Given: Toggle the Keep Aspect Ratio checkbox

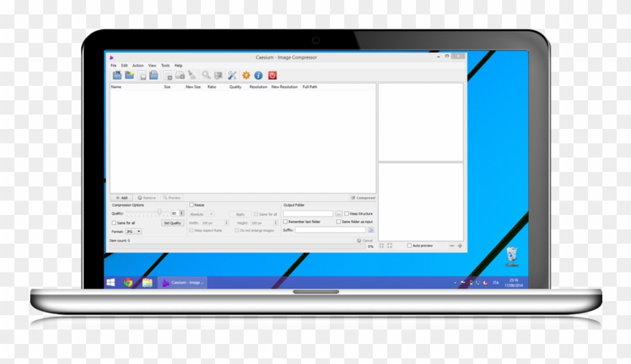Looking at the screenshot, I should 191,231.
